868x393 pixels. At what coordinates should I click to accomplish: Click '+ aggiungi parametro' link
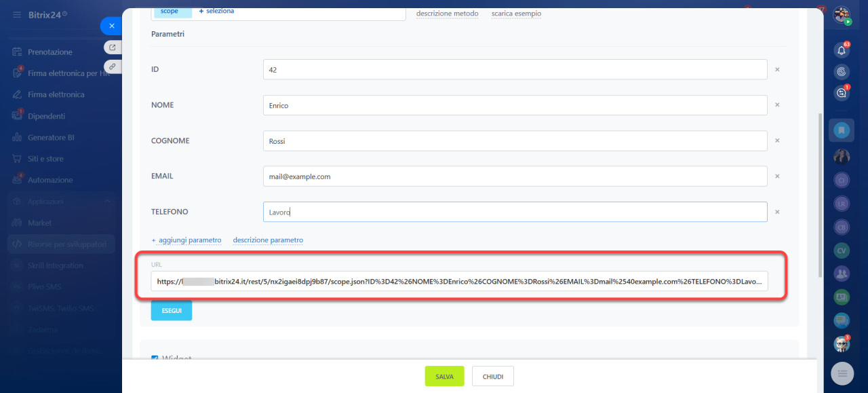point(186,240)
